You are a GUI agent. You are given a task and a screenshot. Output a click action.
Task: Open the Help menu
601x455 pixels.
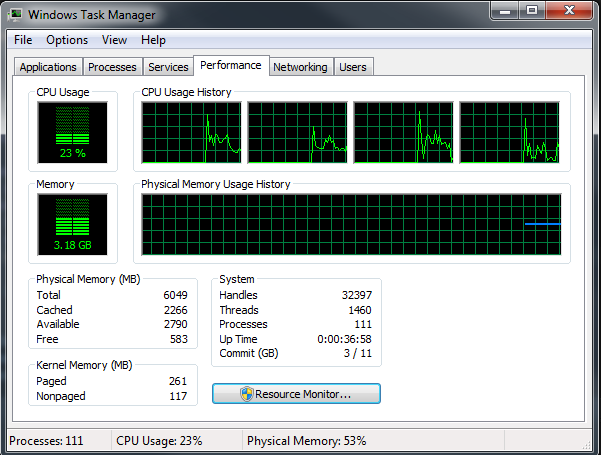point(153,40)
